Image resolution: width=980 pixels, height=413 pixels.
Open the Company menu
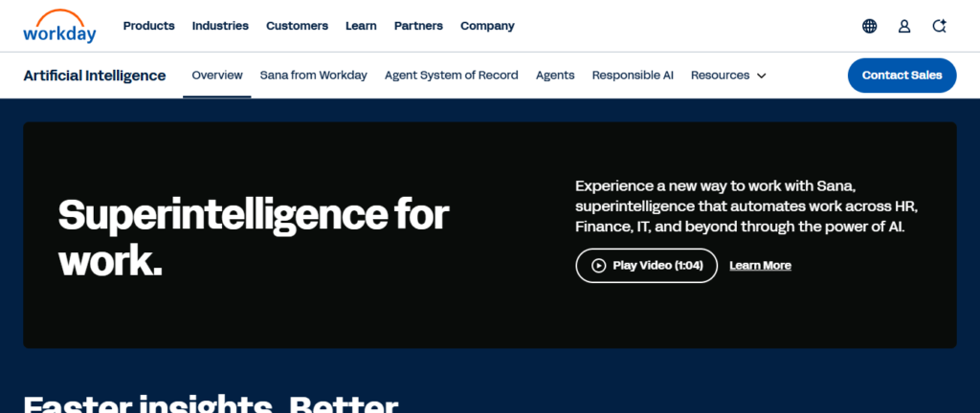[487, 26]
